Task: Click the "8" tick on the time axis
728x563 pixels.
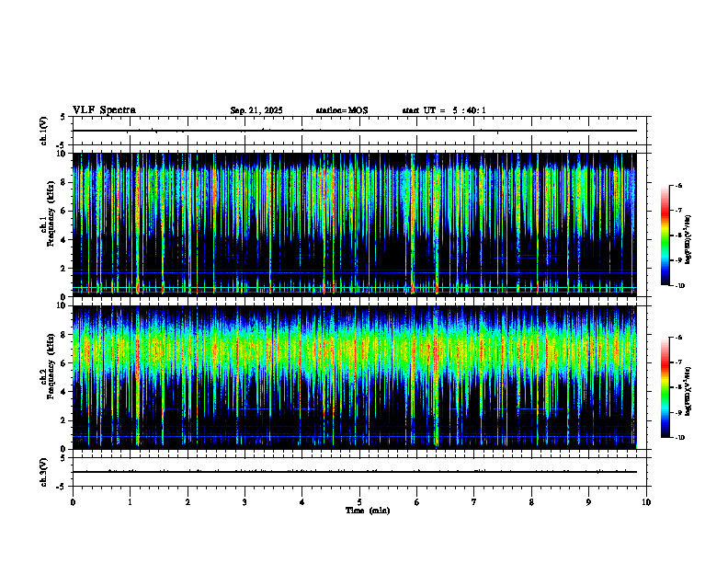Action: [x=531, y=502]
